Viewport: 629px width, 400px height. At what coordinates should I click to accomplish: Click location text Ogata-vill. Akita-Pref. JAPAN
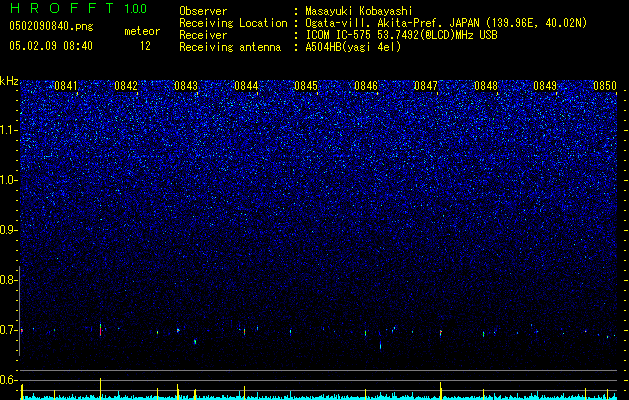pos(392,23)
